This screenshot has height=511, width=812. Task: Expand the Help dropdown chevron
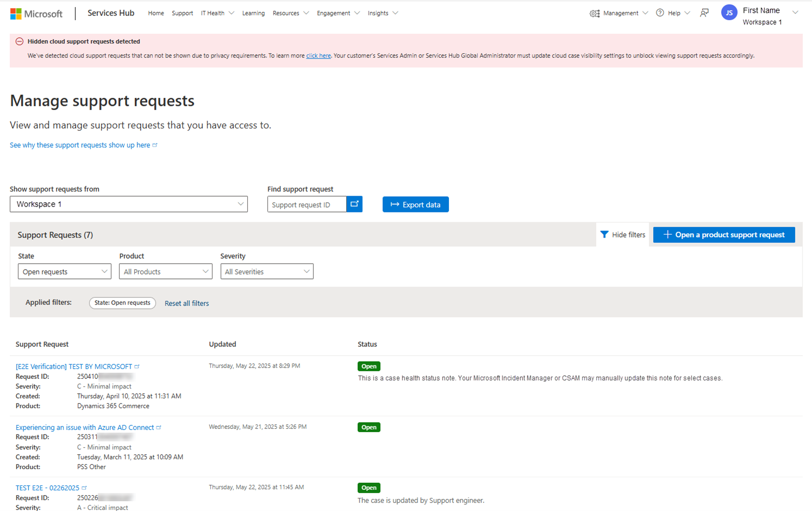(x=687, y=13)
